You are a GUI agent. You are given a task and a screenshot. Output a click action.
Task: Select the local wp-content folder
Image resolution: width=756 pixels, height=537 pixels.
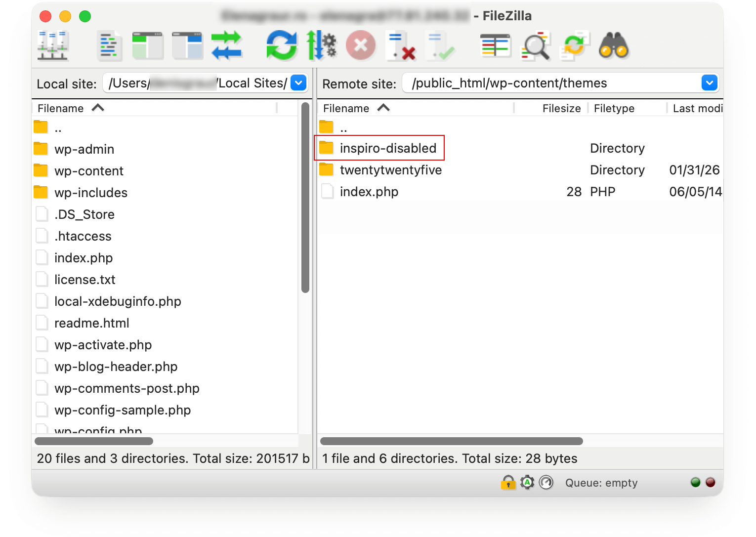[x=165, y=171]
